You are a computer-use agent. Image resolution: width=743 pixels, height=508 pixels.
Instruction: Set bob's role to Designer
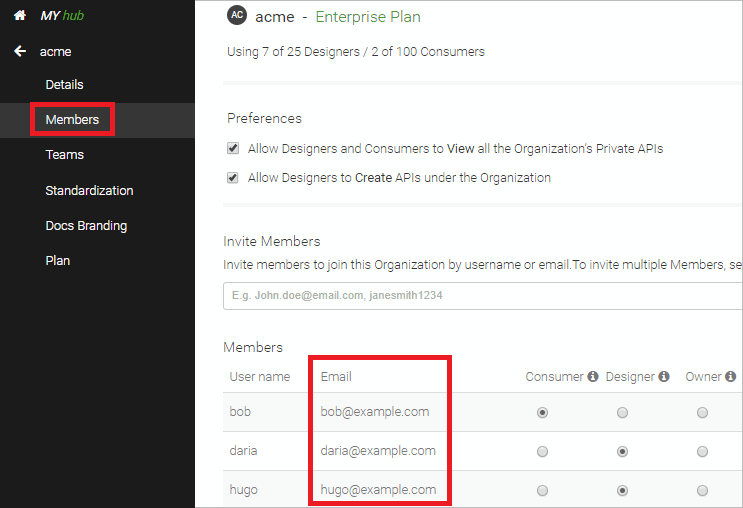coord(623,412)
